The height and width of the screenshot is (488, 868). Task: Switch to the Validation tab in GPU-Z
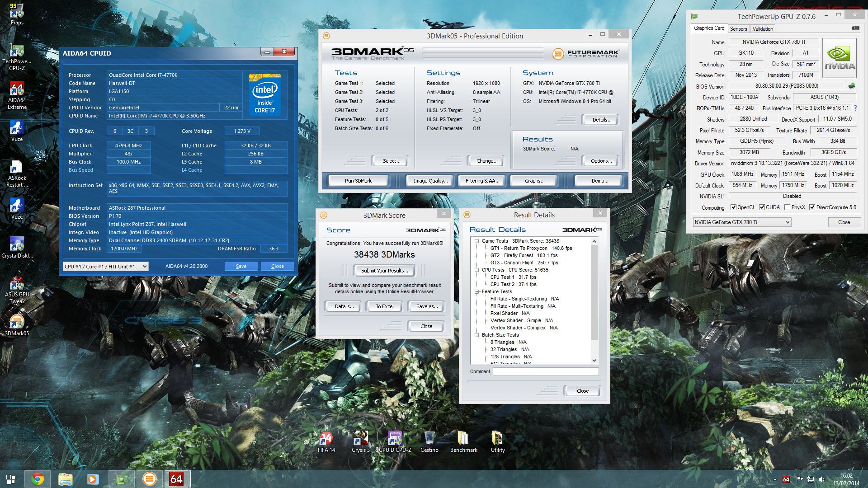point(763,29)
